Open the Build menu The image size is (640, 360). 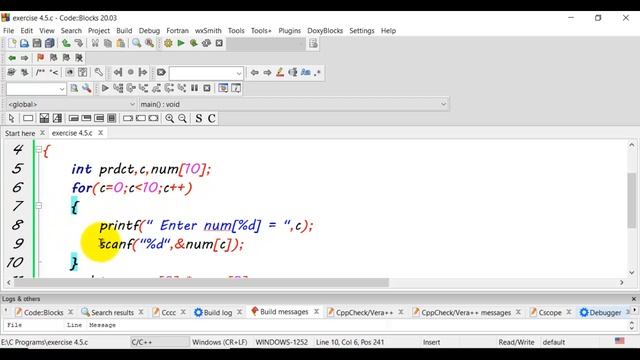click(x=124, y=31)
